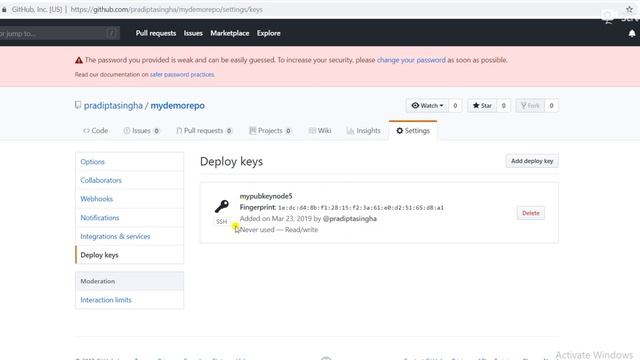The height and width of the screenshot is (360, 640).
Task: Open the pradiptasingha owner link
Action: tap(113, 105)
